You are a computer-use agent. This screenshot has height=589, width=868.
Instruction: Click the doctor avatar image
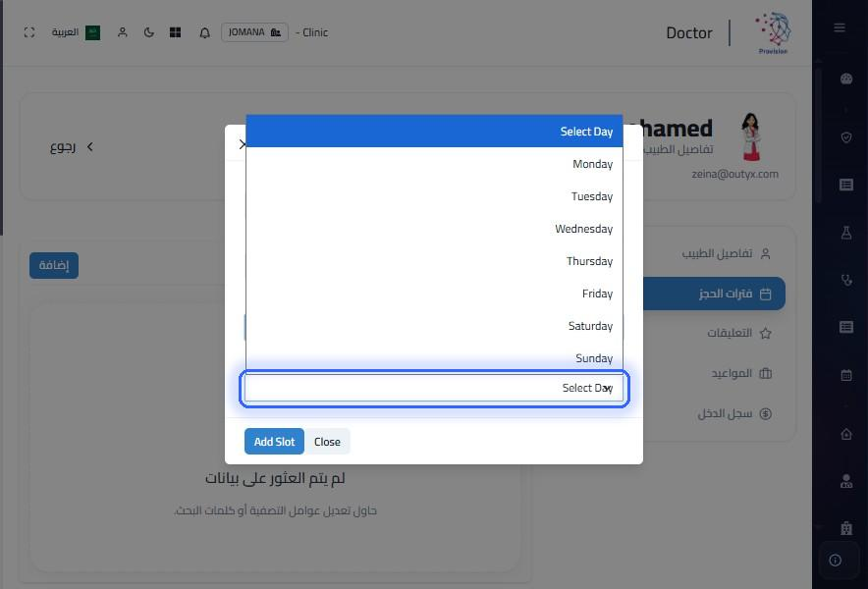point(750,136)
